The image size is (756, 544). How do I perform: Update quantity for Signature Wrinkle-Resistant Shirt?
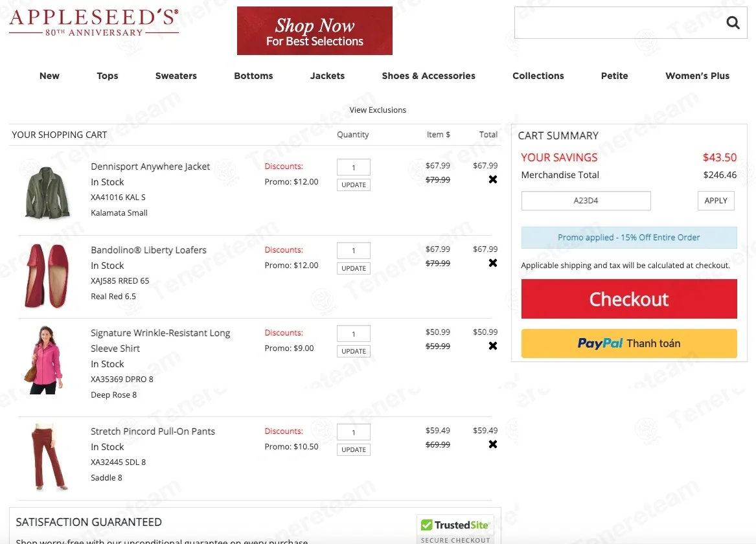(354, 351)
